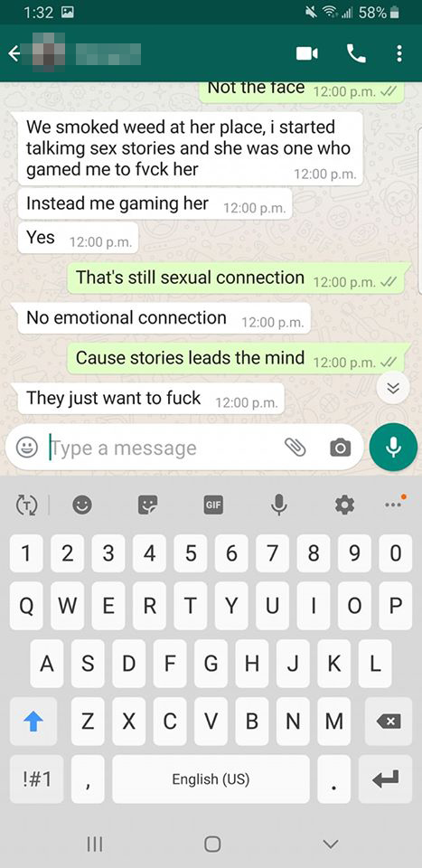The height and width of the screenshot is (868, 422).
Task: Tap the backspace key
Action: [x=388, y=721]
